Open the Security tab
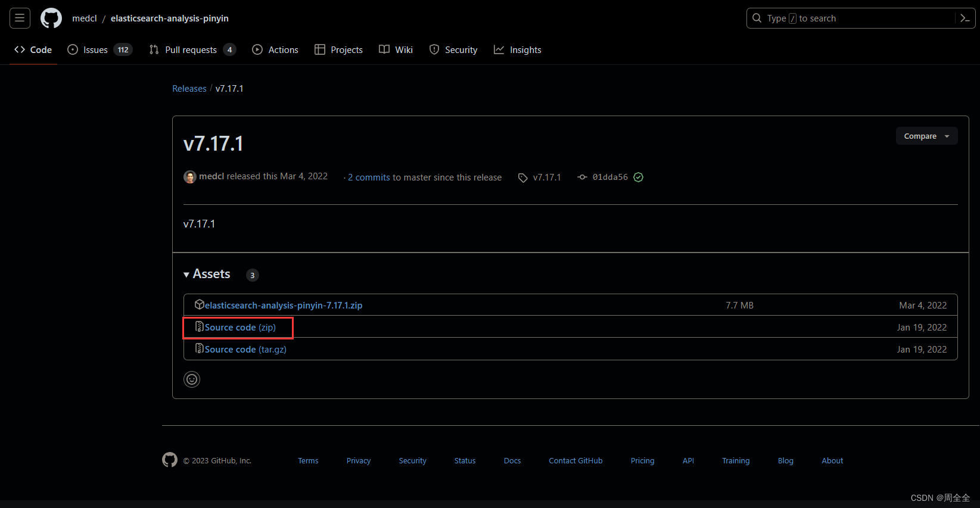This screenshot has height=508, width=980. coord(453,50)
